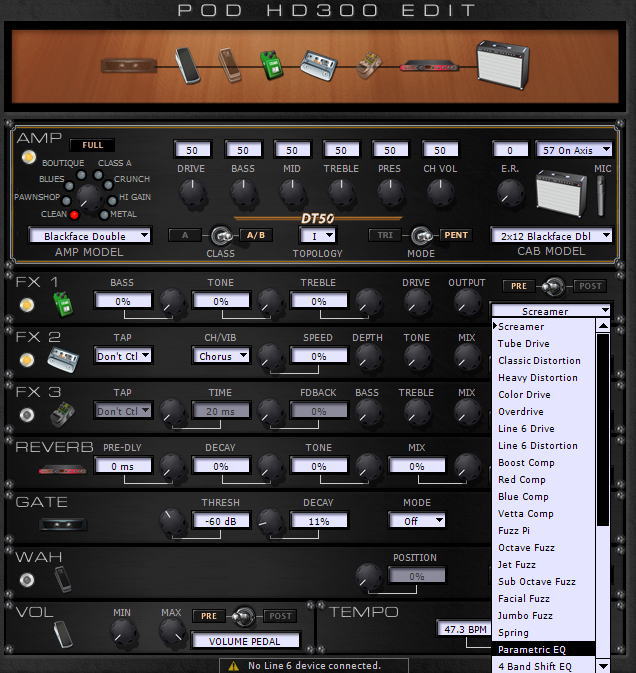Select the CRUNCH amp type
The image size is (636, 673).
(x=108, y=185)
